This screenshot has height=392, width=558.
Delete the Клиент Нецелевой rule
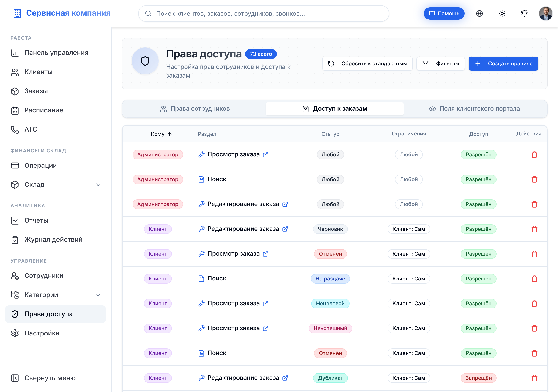534,304
